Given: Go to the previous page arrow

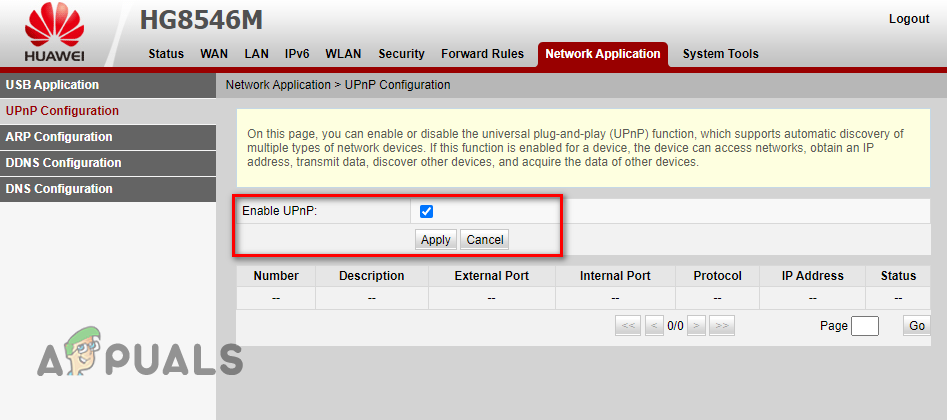Looking at the screenshot, I should 655,326.
